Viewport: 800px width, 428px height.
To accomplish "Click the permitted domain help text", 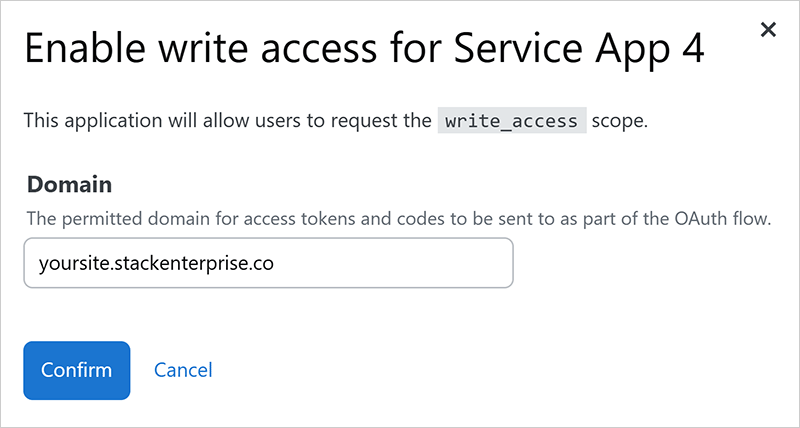I will click(x=398, y=218).
